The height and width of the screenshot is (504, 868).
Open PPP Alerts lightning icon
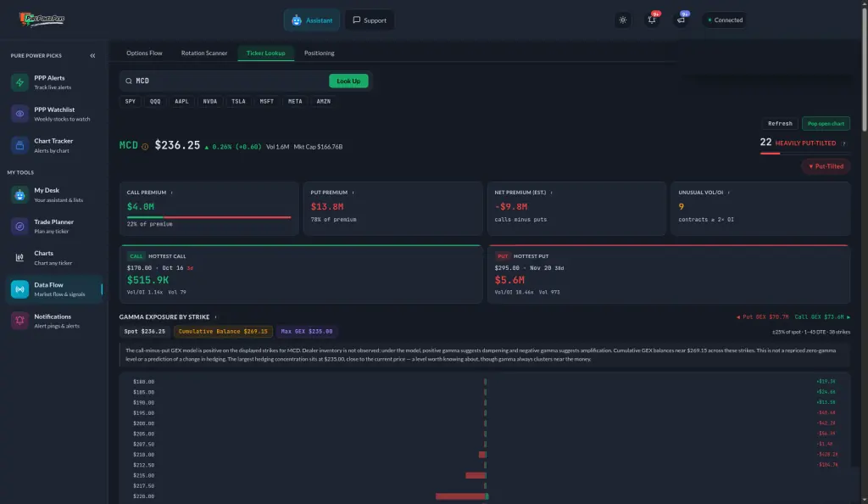coord(20,82)
